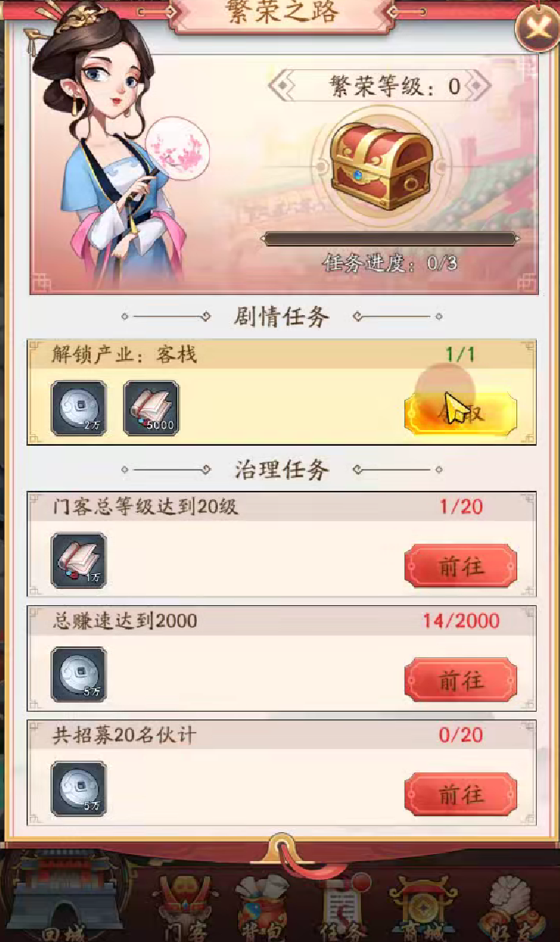Screen dimensions: 560x942
Task: Tap the 5万 silver reward under 共招募20名伙计
Action: tap(79, 789)
